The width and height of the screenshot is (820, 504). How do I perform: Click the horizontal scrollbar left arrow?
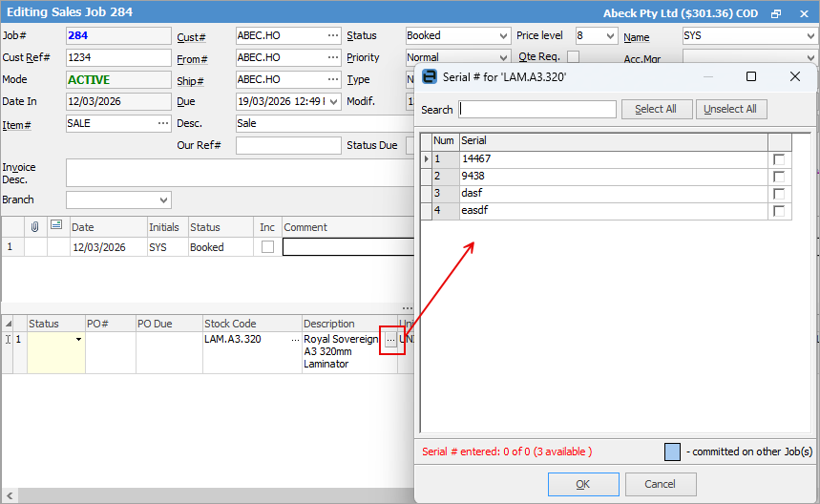click(x=10, y=495)
